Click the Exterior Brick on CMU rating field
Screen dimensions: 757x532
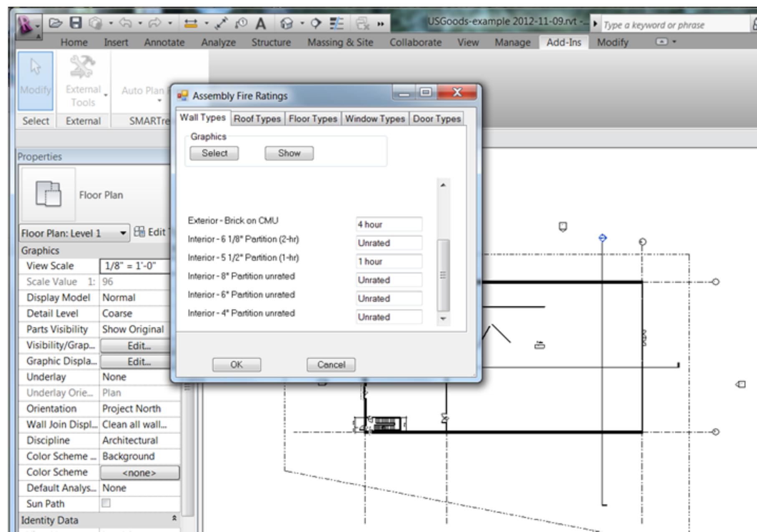tap(389, 224)
